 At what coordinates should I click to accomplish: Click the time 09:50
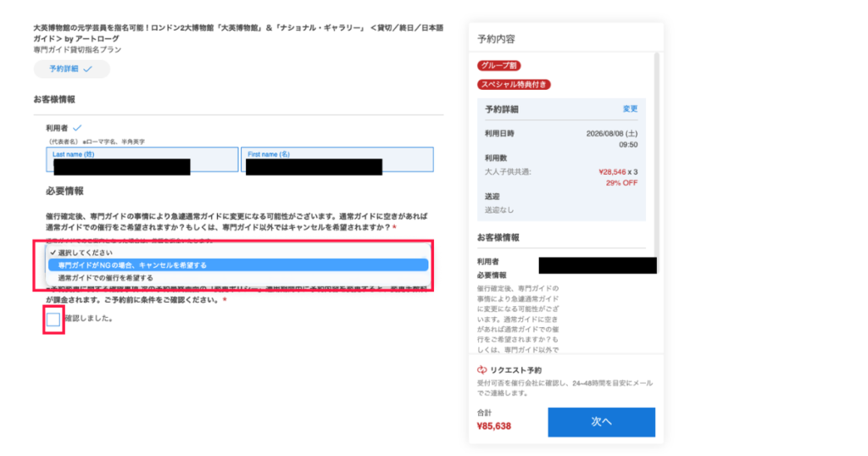coord(628,144)
